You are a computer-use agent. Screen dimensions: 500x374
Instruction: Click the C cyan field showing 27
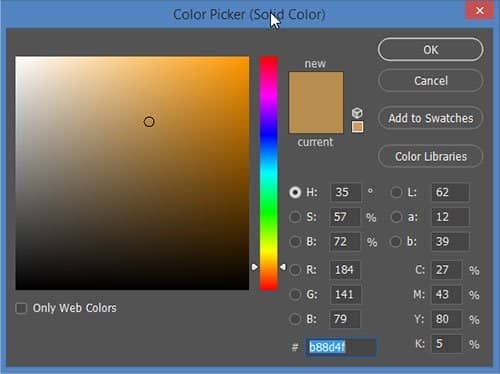coord(447,270)
